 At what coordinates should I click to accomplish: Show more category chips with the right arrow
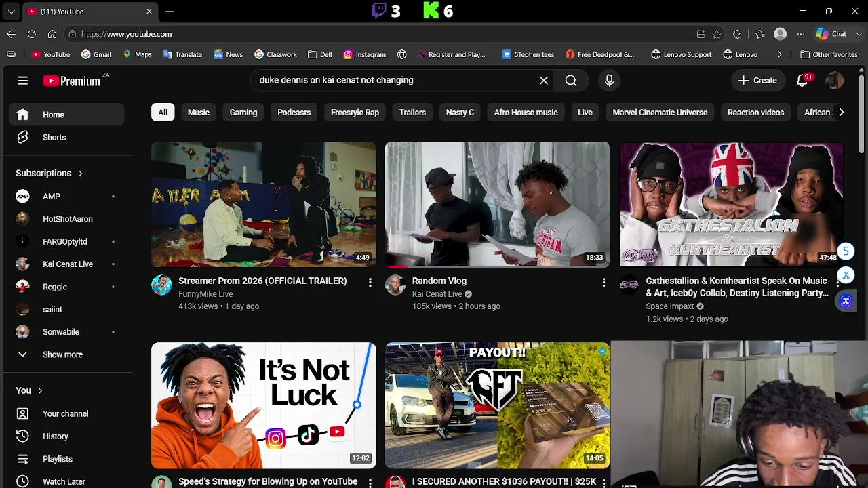click(x=841, y=113)
